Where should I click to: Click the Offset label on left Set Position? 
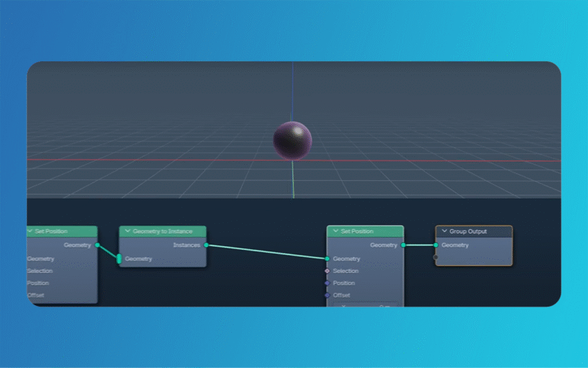(x=36, y=295)
